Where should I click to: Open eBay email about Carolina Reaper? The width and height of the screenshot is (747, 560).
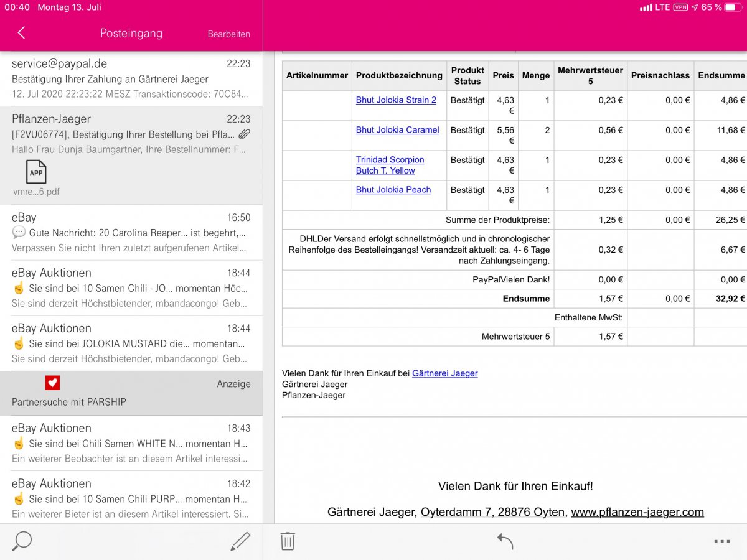click(131, 232)
